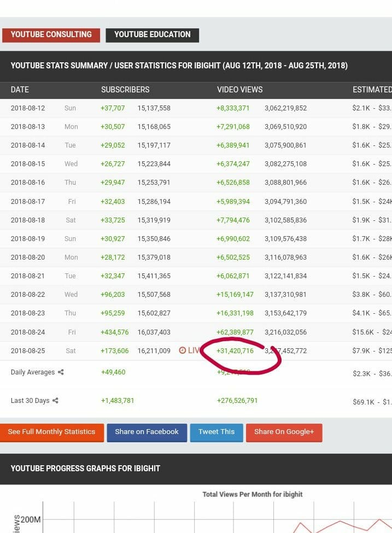The height and width of the screenshot is (533, 392).
Task: Click subscriber total 15,137,558
Action: point(154,108)
